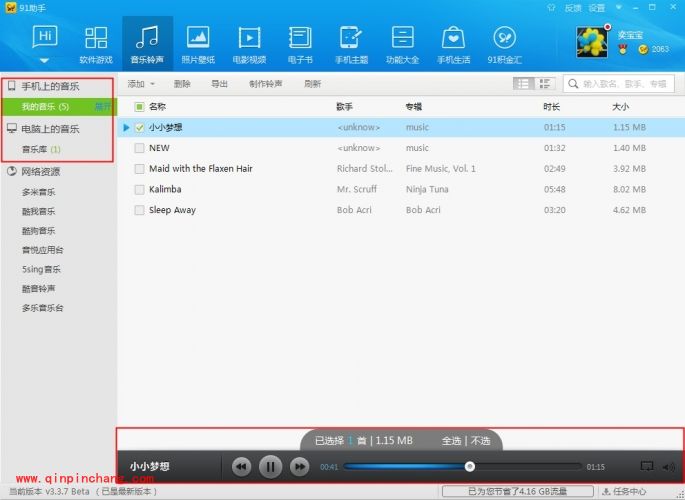Sort by 大小 size column header

[620, 107]
